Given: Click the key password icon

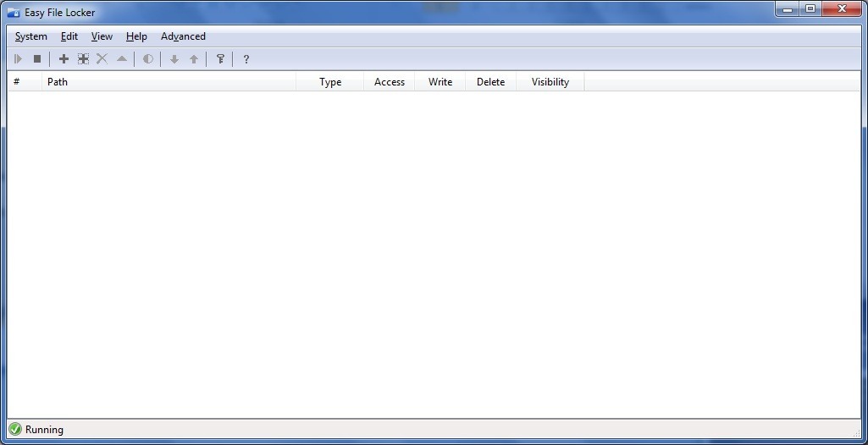Looking at the screenshot, I should pos(220,58).
